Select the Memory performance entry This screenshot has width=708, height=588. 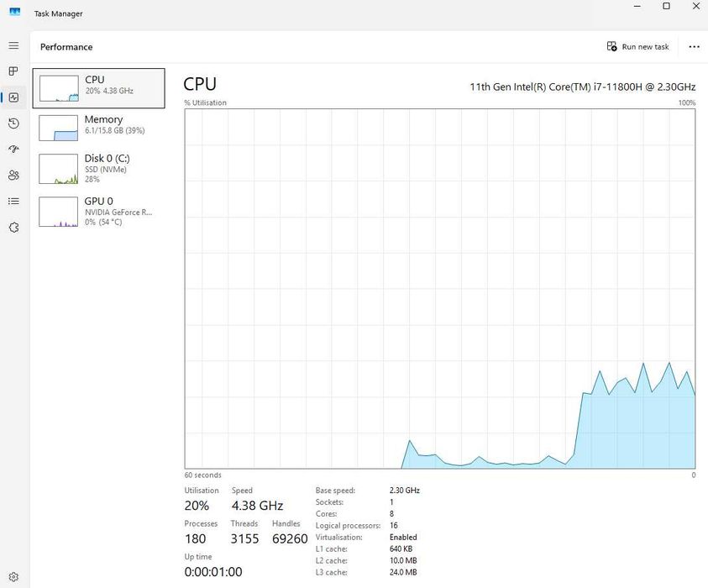coord(99,128)
